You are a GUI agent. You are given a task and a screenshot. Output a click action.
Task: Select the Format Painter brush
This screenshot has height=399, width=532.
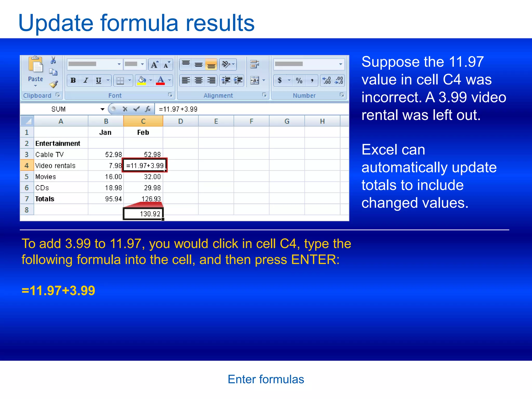point(54,84)
